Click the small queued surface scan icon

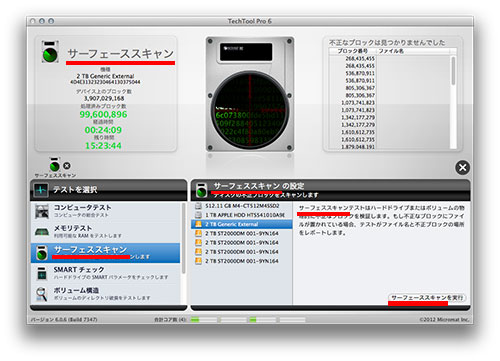point(54,164)
